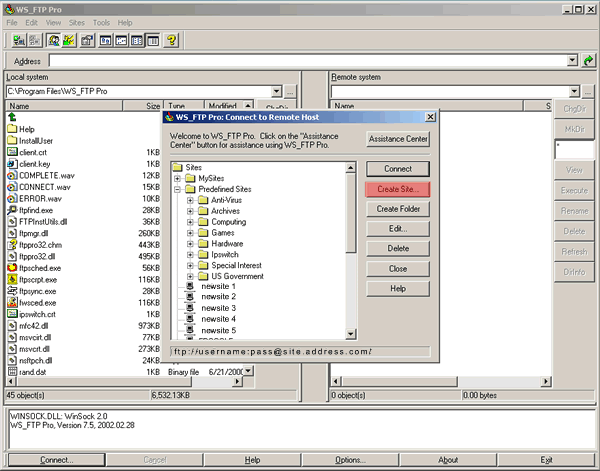
Task: Select the ftpscrpt.exe icon
Action: [12, 279]
